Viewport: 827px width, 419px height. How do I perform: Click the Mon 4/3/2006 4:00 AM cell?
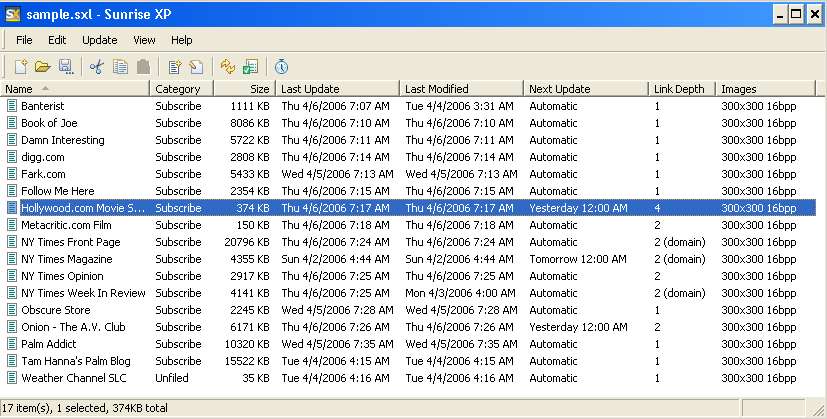tap(460, 293)
